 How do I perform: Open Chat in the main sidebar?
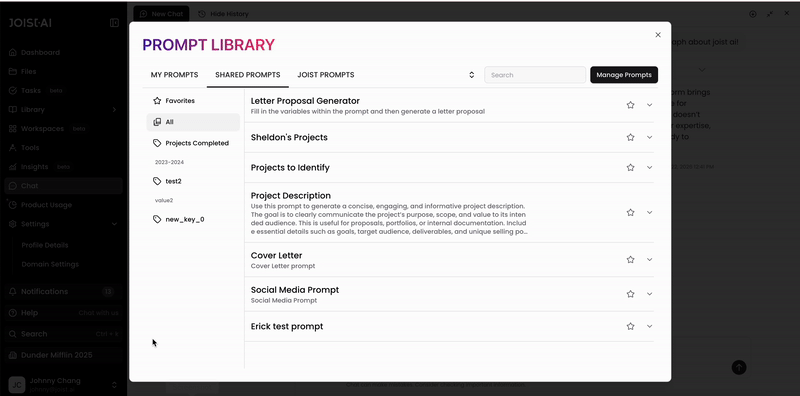pos(63,186)
